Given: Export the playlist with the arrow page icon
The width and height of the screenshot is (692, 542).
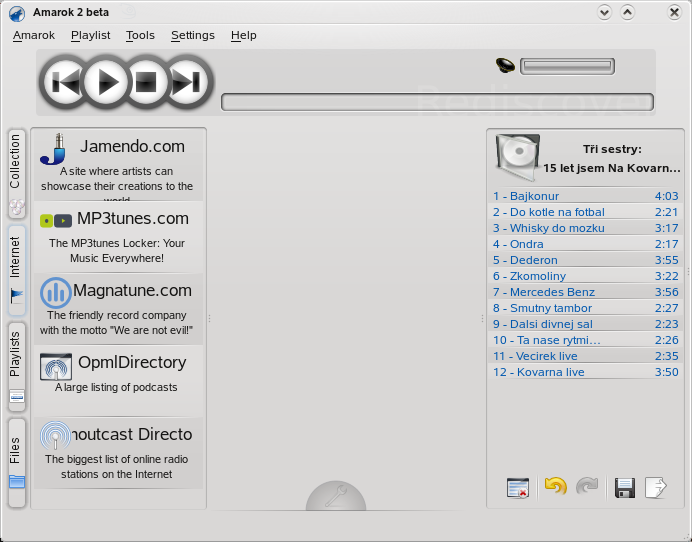Looking at the screenshot, I should pyautogui.click(x=656, y=487).
